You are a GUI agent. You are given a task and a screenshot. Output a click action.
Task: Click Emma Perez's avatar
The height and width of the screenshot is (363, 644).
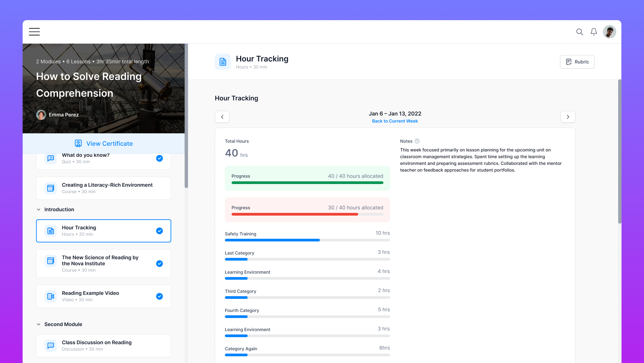click(x=41, y=115)
